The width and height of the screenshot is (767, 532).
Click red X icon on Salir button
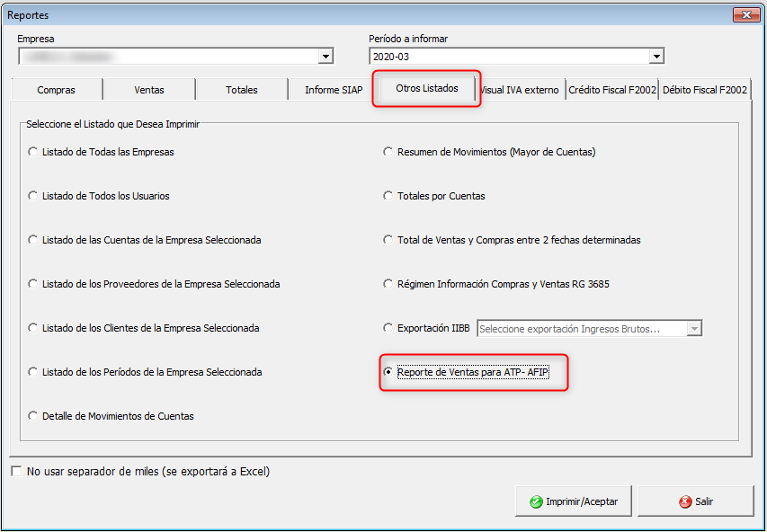tap(685, 501)
